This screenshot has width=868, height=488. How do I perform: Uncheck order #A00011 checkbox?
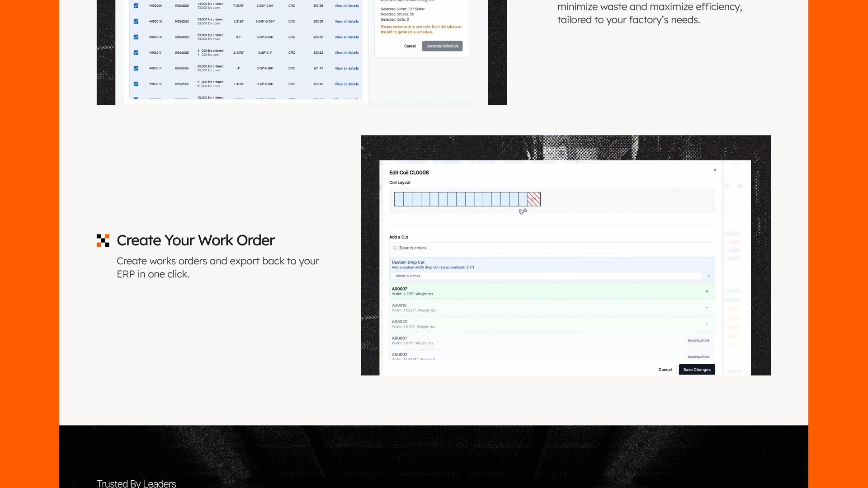(x=136, y=52)
